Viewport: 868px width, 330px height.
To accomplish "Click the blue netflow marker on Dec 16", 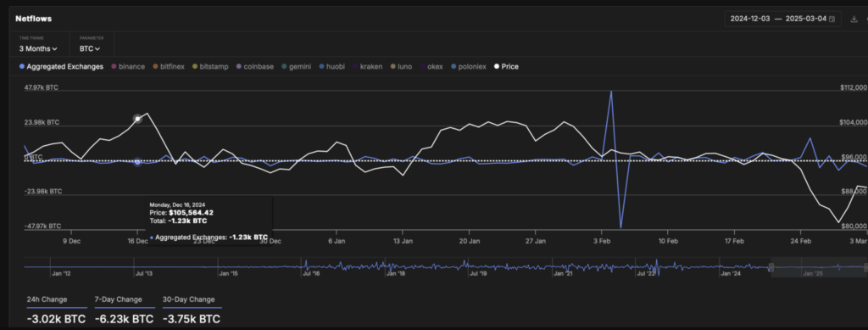I will [138, 162].
